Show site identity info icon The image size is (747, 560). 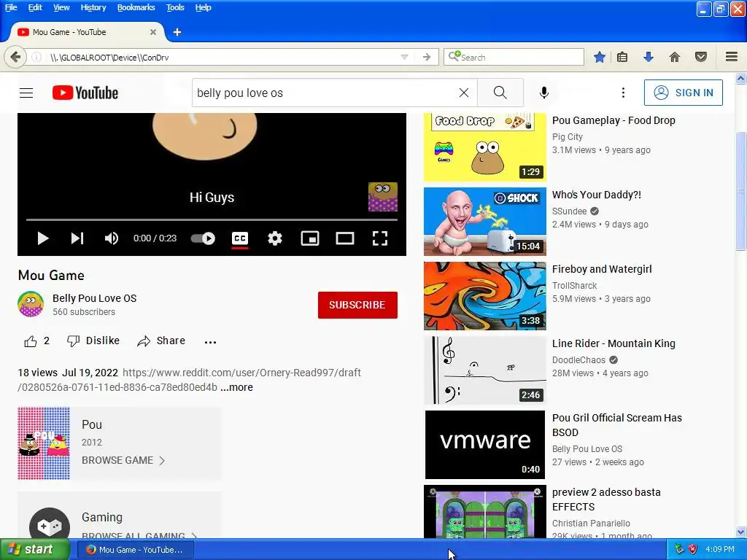click(36, 57)
